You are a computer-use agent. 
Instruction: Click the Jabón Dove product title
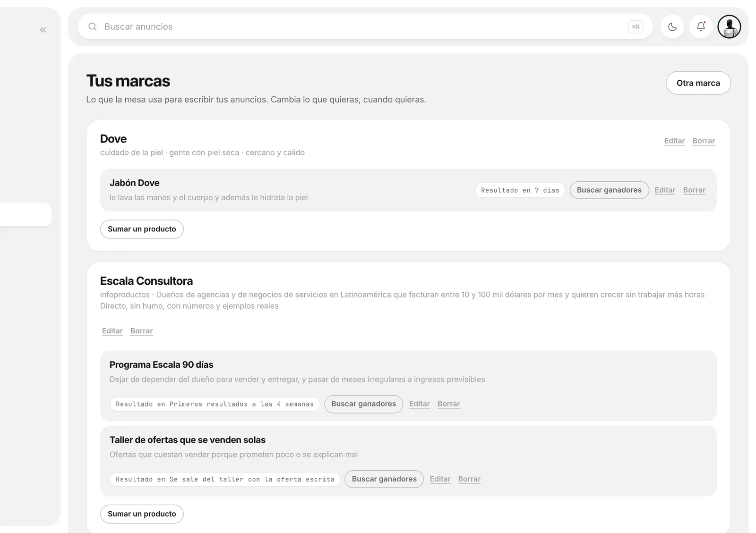click(x=134, y=183)
